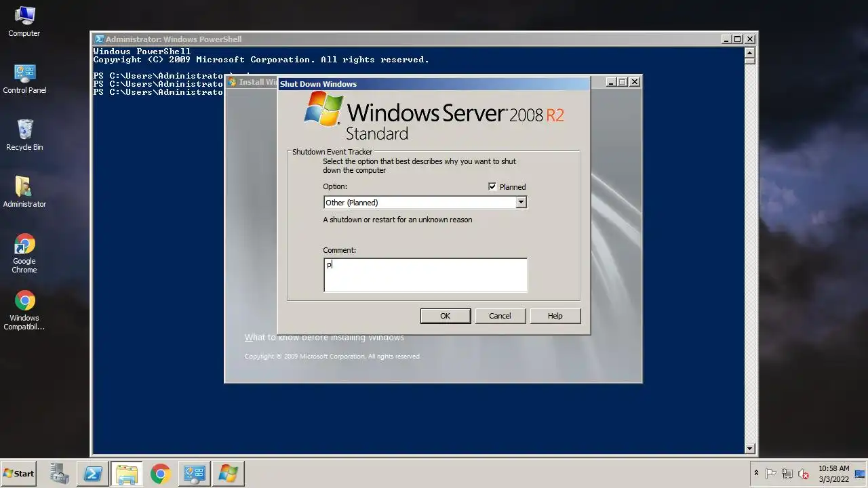Open the Administrator folder desktop icon
The width and height of the screenshot is (868, 488).
tap(24, 192)
